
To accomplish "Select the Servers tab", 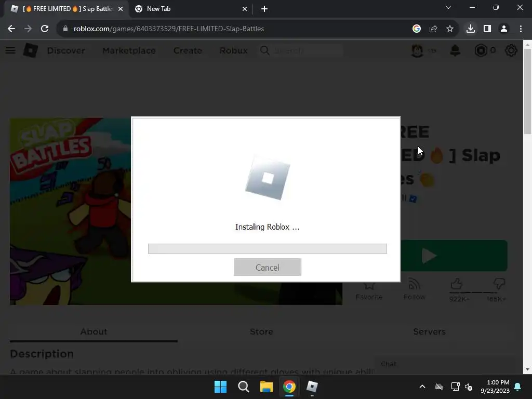I will (x=429, y=331).
